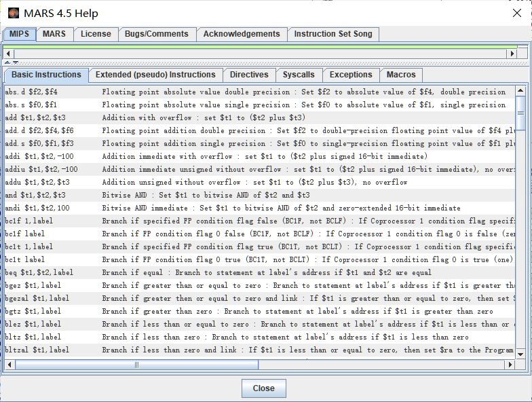The width and height of the screenshot is (532, 402).
Task: Select the Basic Instructions tab
Action: (x=46, y=75)
